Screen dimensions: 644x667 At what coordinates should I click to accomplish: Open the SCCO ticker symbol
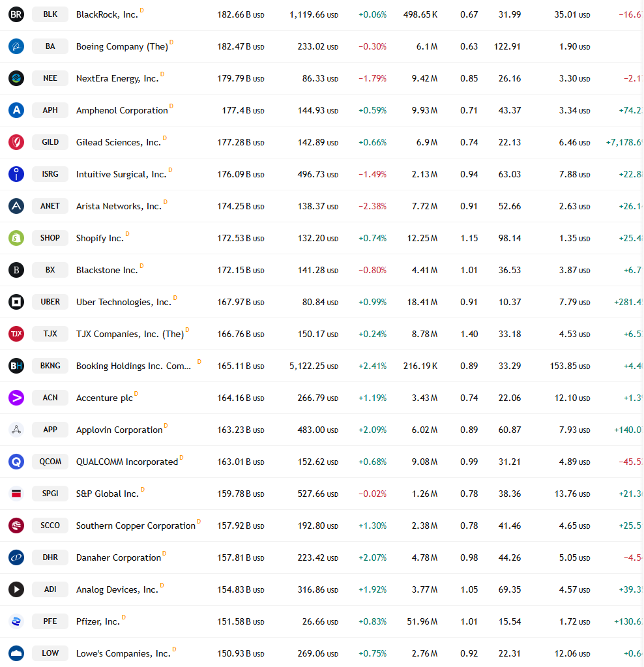point(50,526)
